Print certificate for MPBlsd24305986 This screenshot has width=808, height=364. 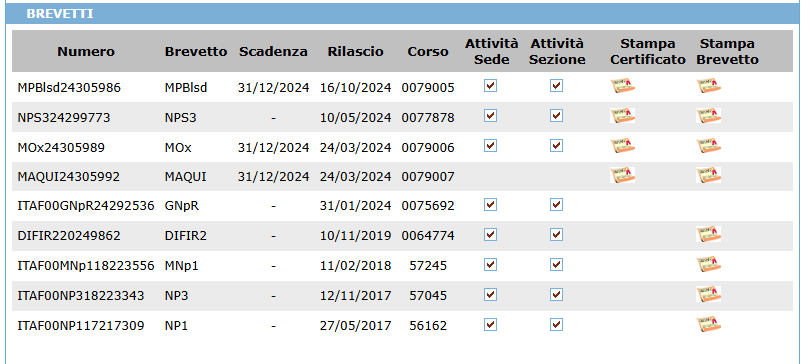(x=622, y=86)
